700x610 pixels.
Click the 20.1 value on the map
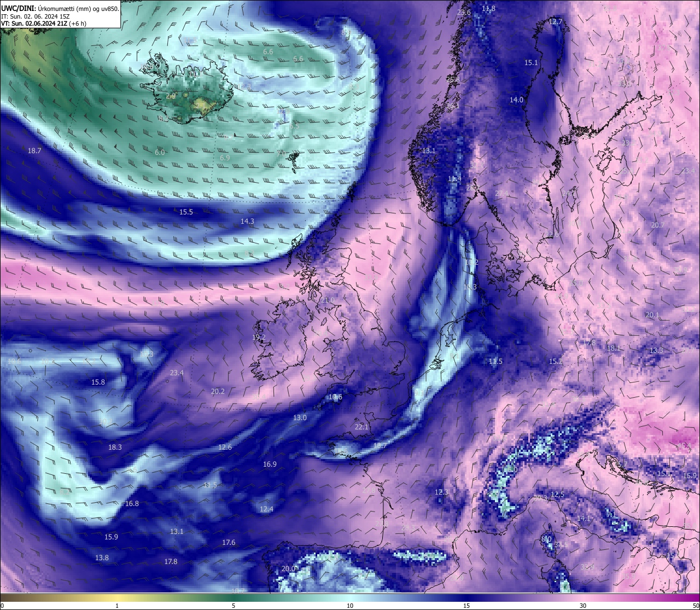(x=652, y=315)
